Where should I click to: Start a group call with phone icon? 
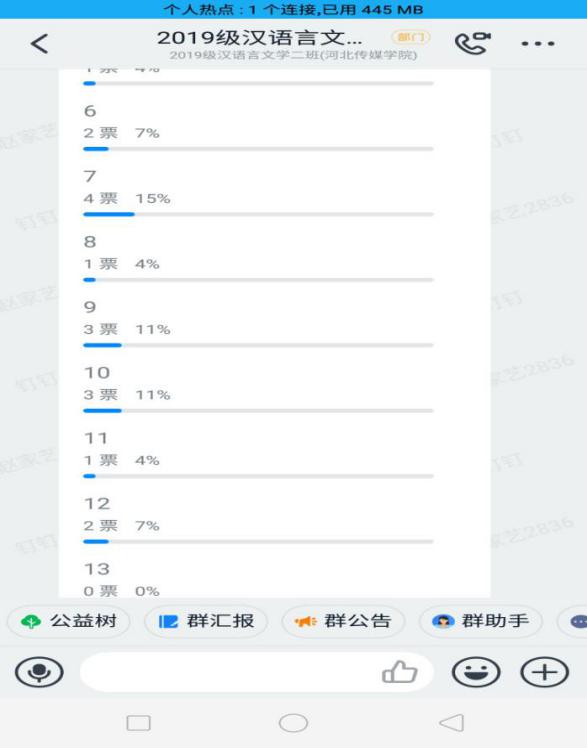point(473,43)
